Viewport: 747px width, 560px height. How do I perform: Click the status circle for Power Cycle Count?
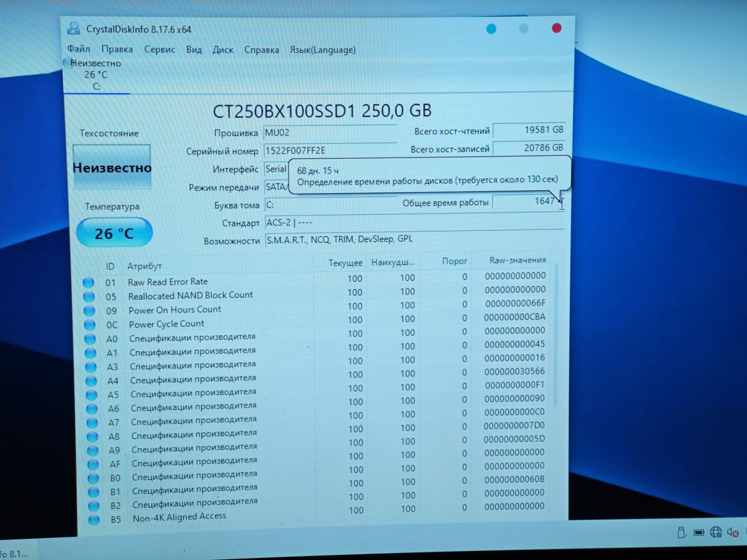[89, 325]
